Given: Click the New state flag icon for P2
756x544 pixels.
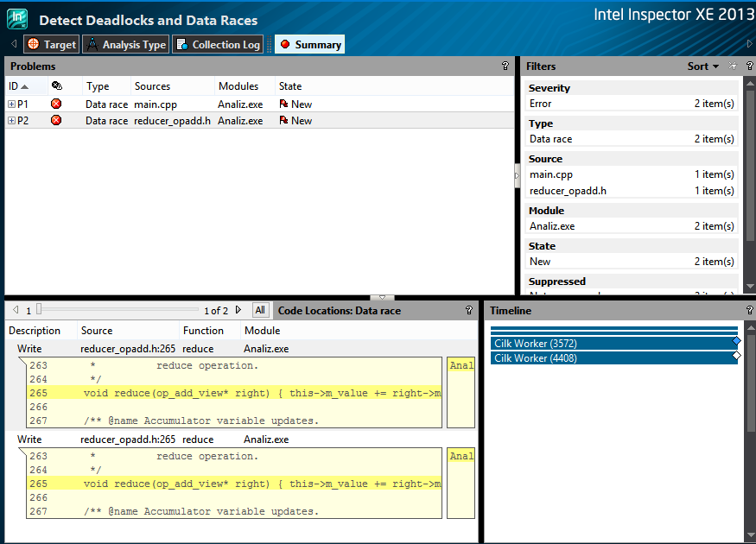Looking at the screenshot, I should click(x=283, y=121).
